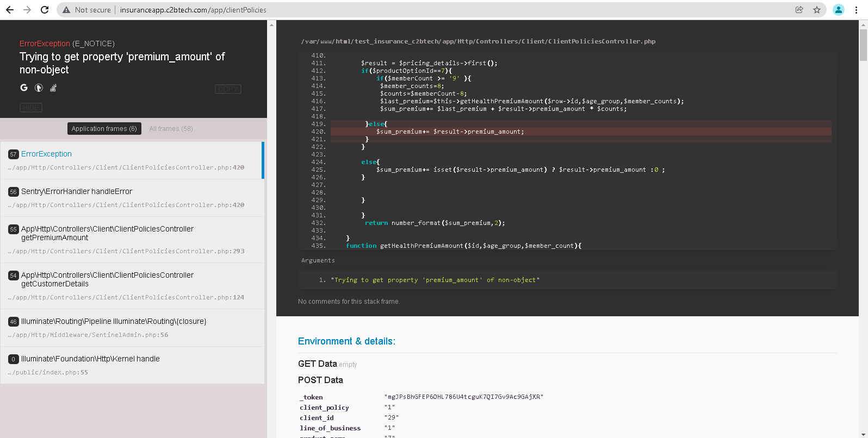This screenshot has height=438, width=868.
Task: Go forward in browser history
Action: pyautogui.click(x=27, y=10)
